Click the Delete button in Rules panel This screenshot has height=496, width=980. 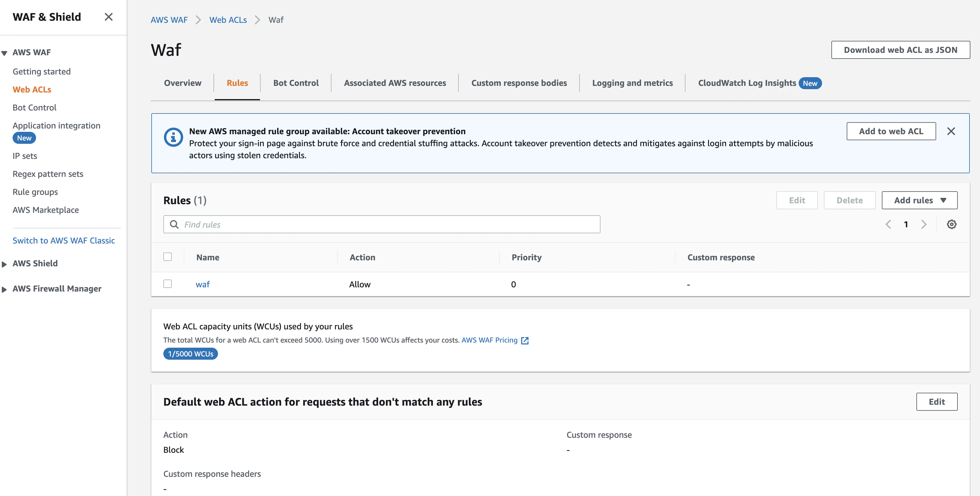[849, 201]
